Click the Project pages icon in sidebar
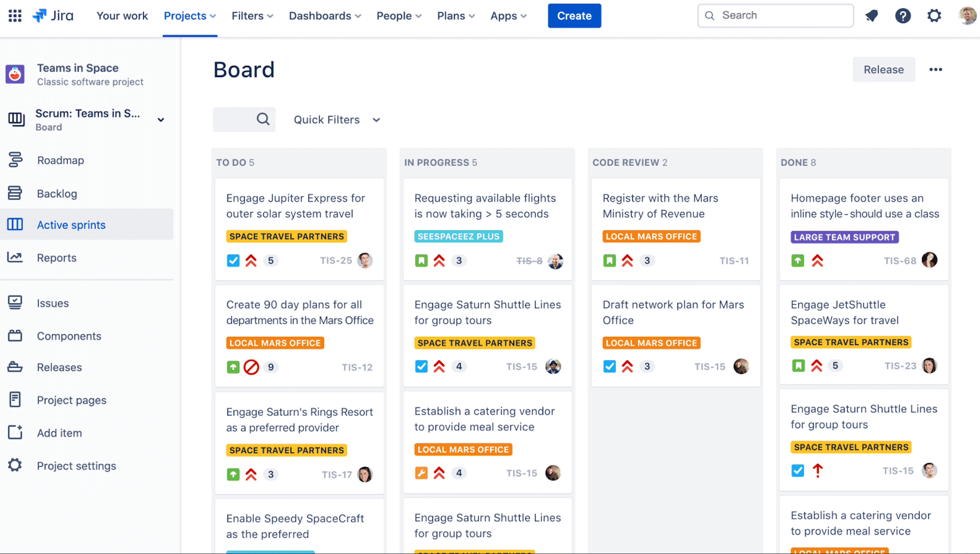 pyautogui.click(x=15, y=399)
